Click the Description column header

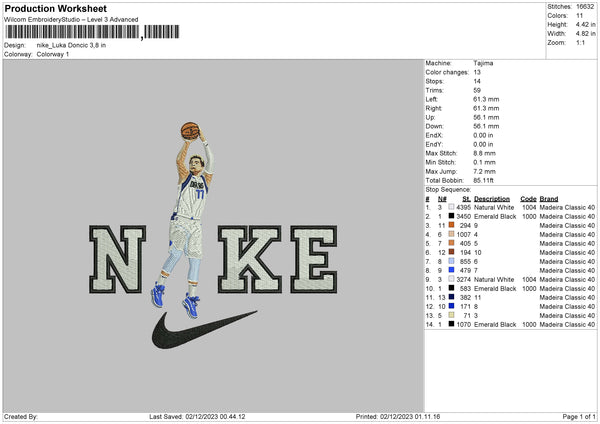tap(492, 199)
